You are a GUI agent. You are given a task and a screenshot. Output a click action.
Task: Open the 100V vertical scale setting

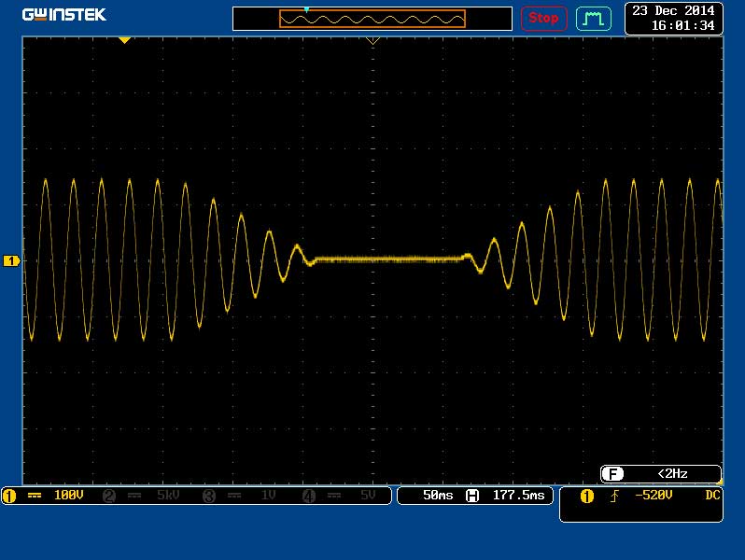pos(69,497)
